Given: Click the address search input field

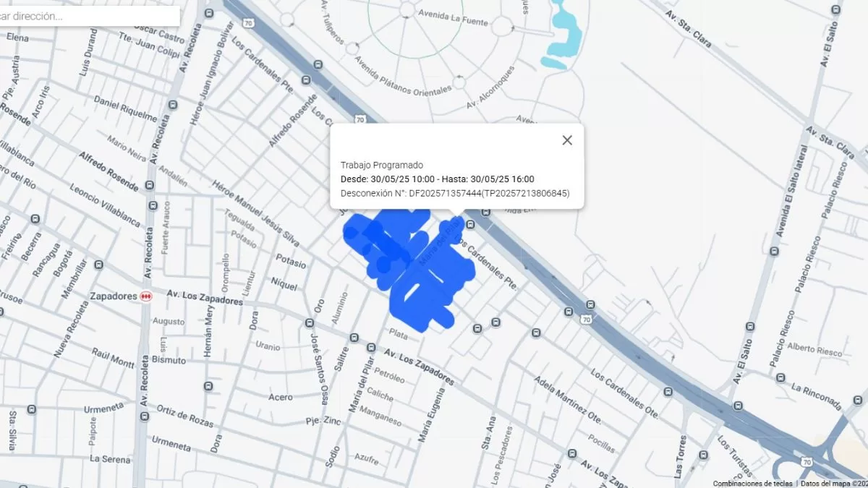Looking at the screenshot, I should 87,16.
